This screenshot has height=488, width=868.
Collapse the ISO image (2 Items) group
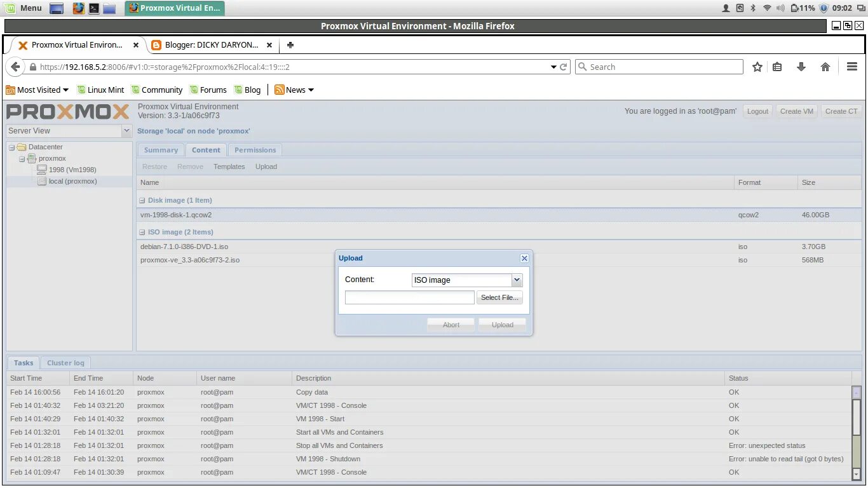(x=142, y=232)
